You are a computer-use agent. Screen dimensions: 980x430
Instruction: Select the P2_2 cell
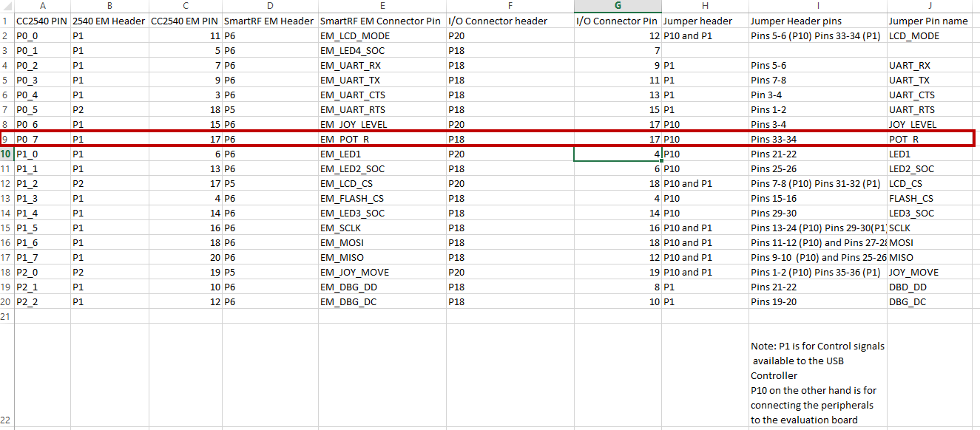click(42, 301)
